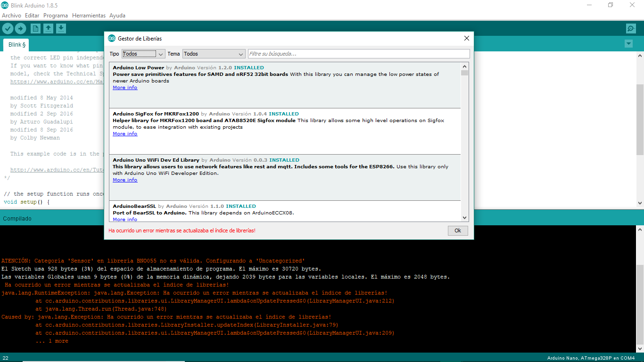Click the 'modified 8 May 2014' comment

[x=41, y=98]
